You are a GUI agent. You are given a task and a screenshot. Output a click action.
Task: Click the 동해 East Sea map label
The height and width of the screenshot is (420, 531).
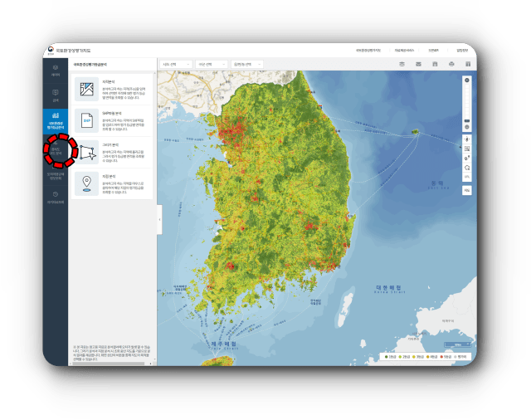pos(438,184)
